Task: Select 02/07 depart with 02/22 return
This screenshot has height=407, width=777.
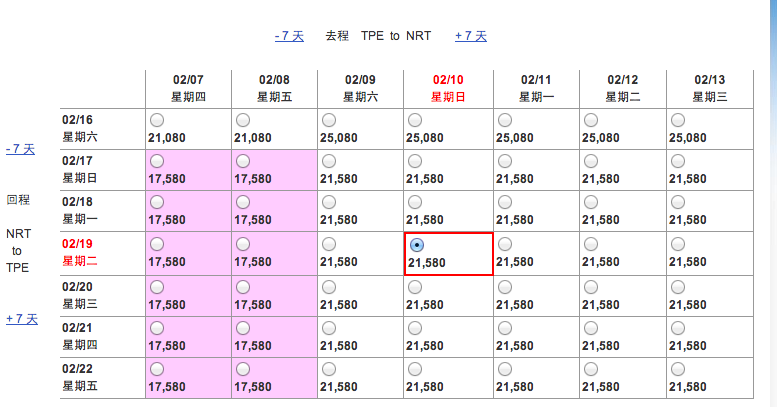Action: pyautogui.click(x=157, y=369)
